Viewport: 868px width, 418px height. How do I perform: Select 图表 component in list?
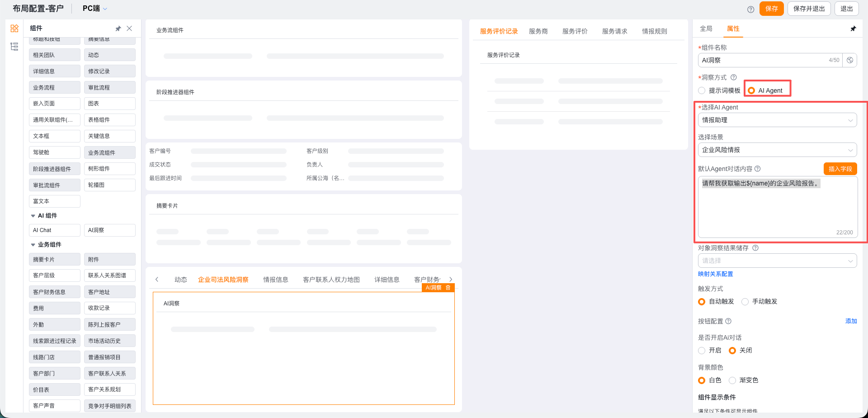pos(110,104)
